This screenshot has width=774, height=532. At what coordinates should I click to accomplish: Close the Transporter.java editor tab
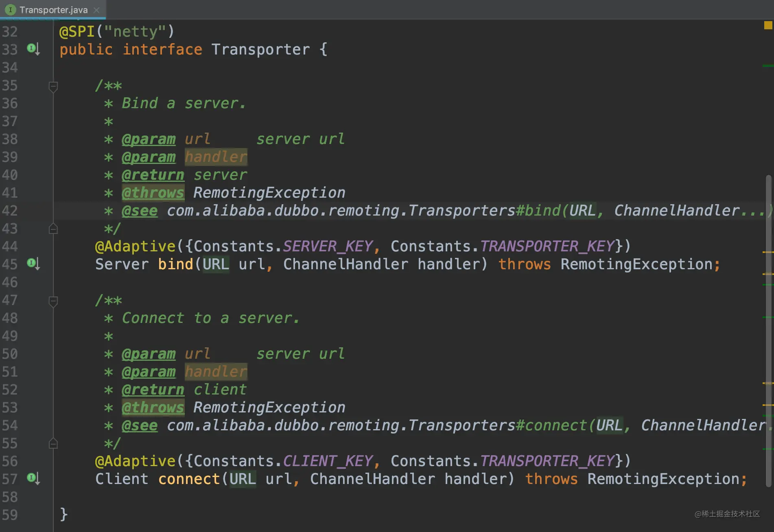coord(96,10)
